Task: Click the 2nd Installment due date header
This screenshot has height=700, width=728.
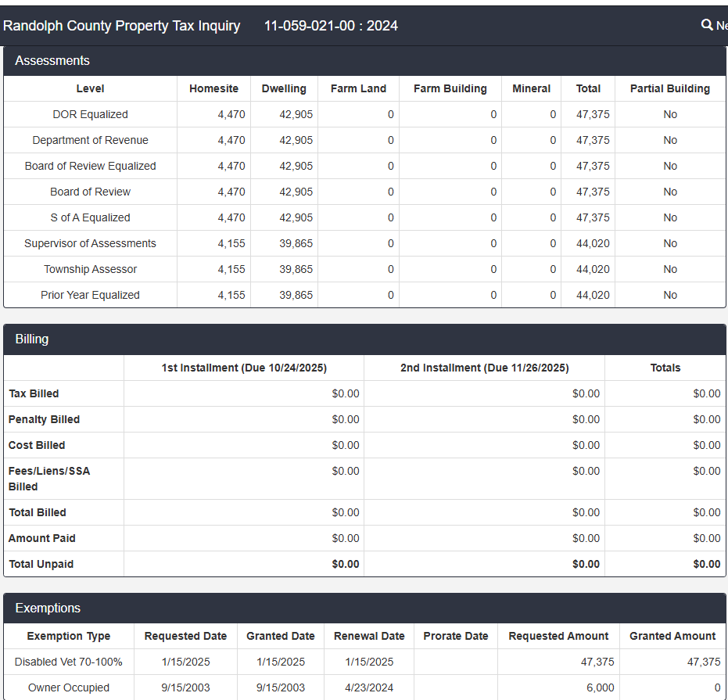Action: [484, 368]
